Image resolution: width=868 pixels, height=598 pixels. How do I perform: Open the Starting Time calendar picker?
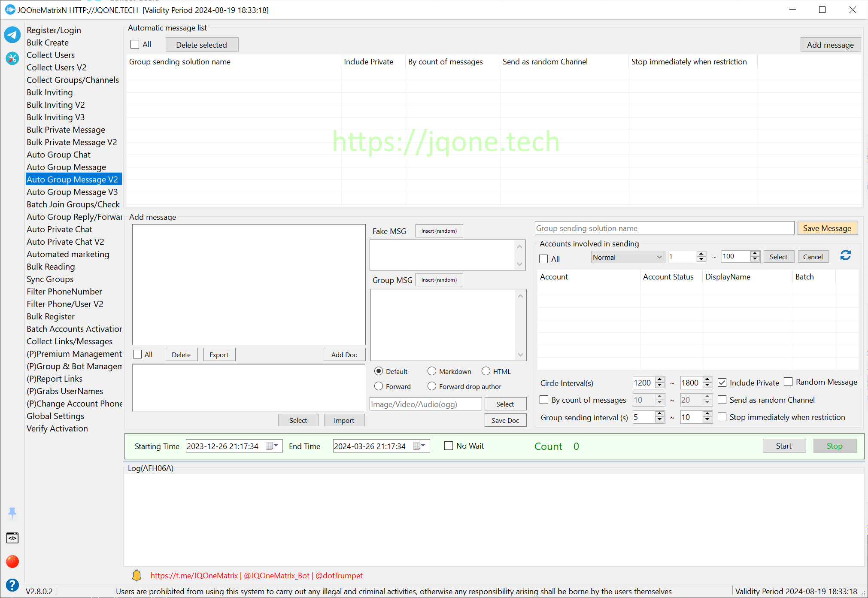(x=272, y=446)
